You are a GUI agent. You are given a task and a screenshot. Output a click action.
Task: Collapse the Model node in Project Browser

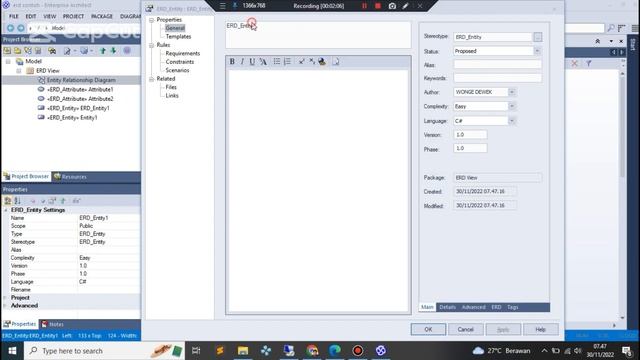(8, 61)
